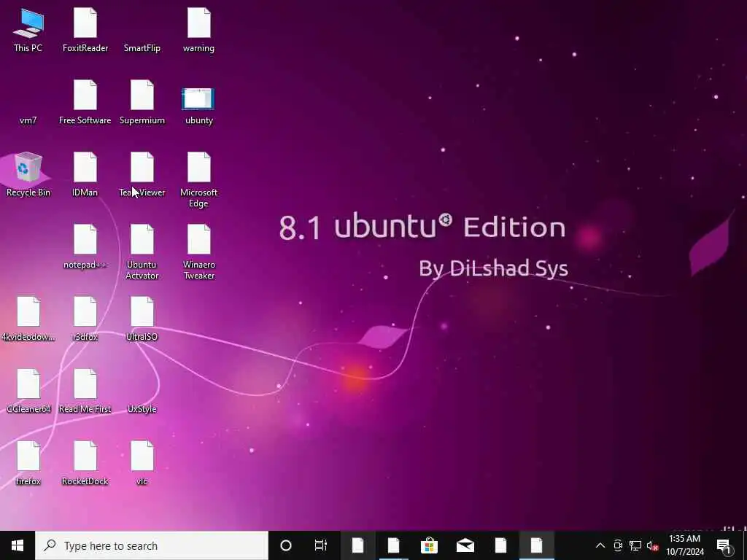Select the 4kvideodow... desktop shortcut
Screen dimensions: 747x560
(28, 319)
